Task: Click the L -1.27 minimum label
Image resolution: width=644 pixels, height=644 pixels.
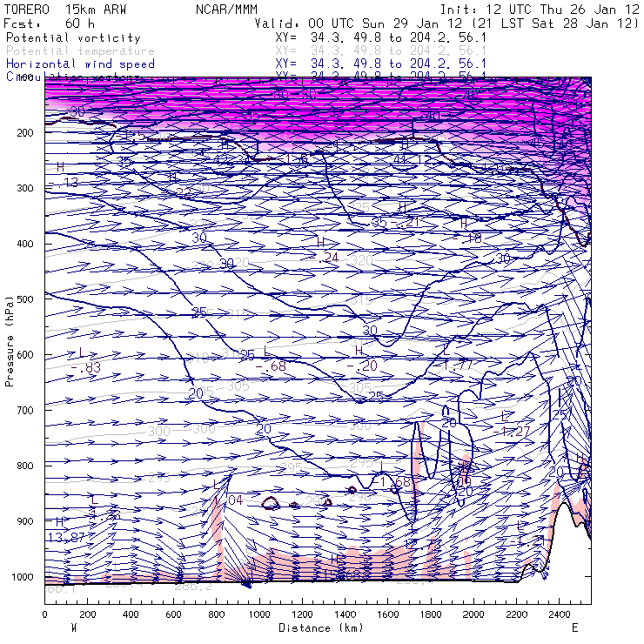Action: click(x=512, y=425)
